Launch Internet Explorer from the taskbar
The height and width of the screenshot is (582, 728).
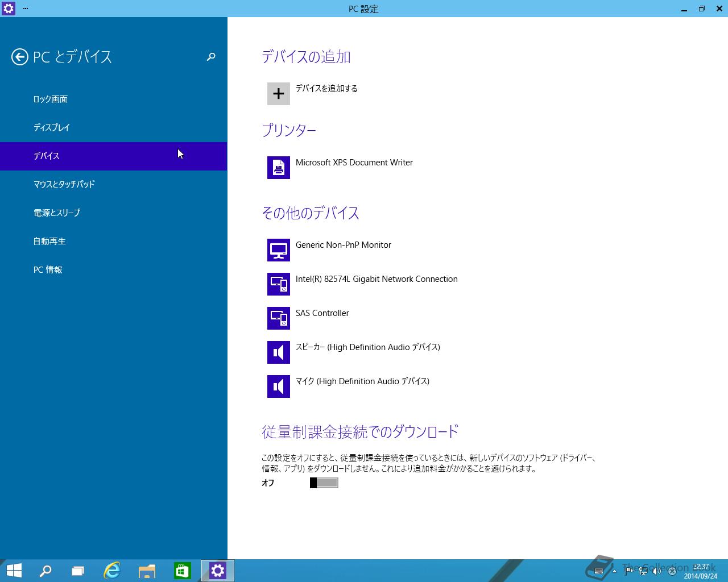pos(112,571)
